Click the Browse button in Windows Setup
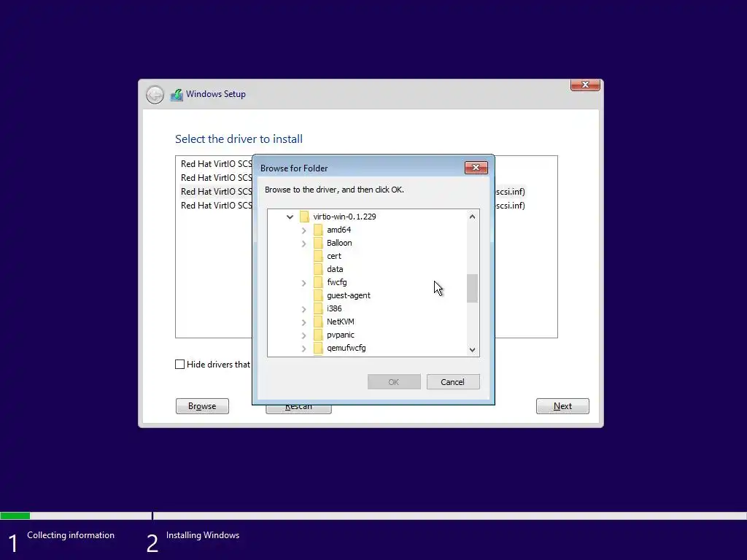Screen dimensions: 747x560 (x=202, y=406)
